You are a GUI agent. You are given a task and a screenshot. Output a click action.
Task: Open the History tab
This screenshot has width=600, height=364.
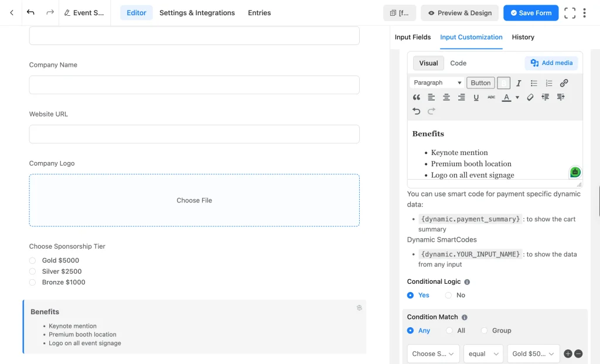click(x=523, y=37)
